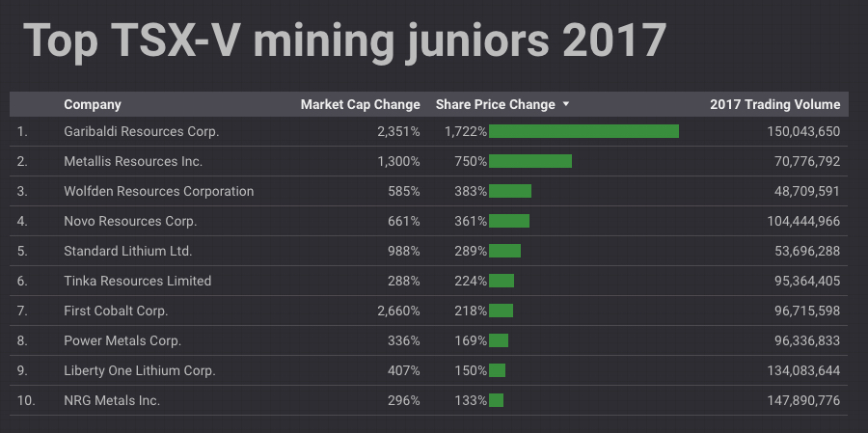Select Garibaldi Resources Corp. row

(142, 131)
